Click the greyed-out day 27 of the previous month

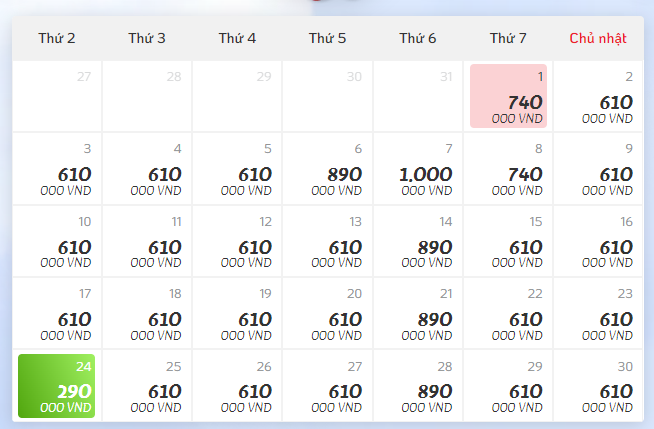pos(57,97)
